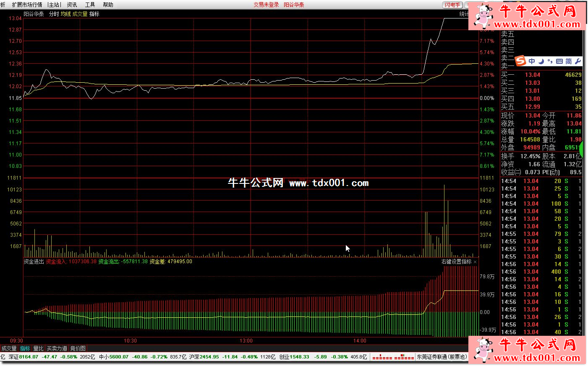Open the 资讯 menu
588x366 pixels.
(x=72, y=5)
